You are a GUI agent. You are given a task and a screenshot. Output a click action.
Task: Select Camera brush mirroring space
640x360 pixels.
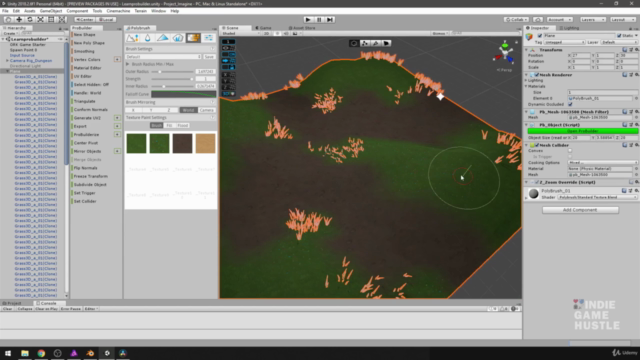[207, 110]
